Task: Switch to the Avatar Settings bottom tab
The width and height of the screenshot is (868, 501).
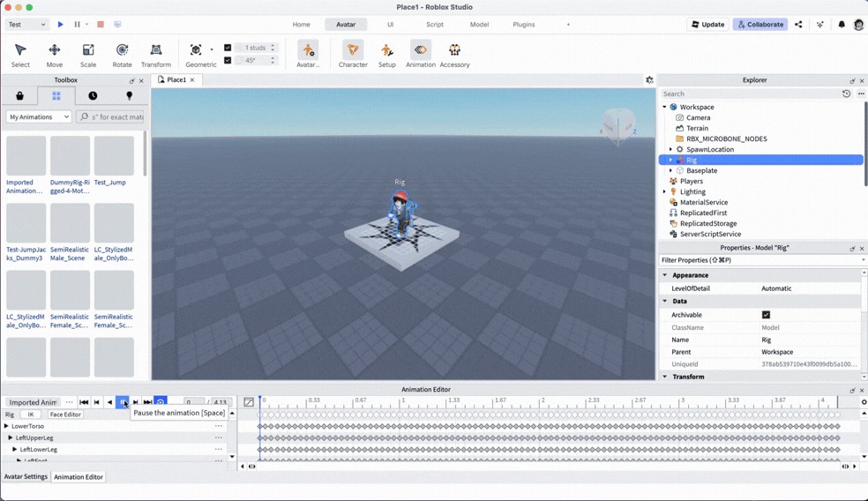Action: pos(26,476)
